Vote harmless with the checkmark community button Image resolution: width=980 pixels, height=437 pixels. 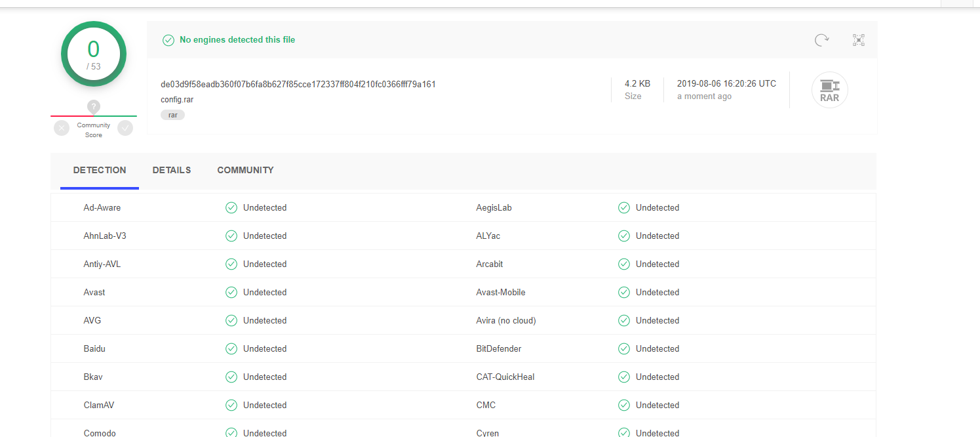point(125,128)
